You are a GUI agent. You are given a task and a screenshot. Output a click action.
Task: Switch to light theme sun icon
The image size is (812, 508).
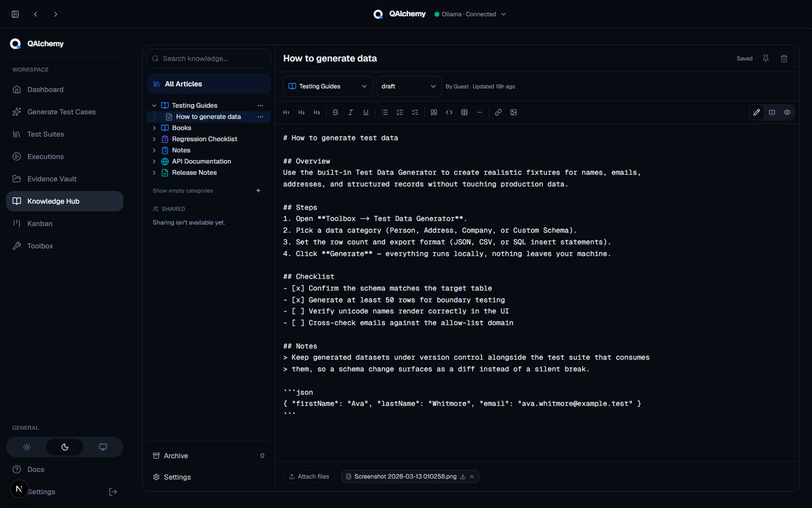[x=27, y=447]
